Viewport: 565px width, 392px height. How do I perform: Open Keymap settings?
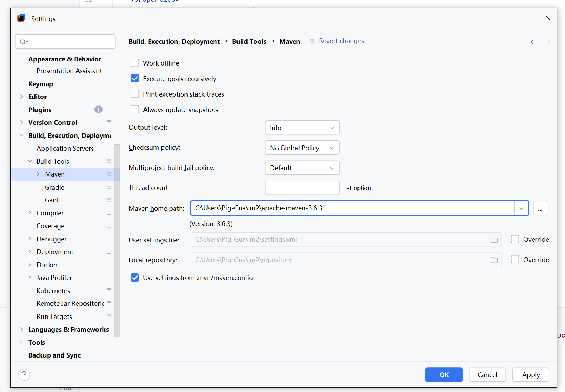[41, 84]
